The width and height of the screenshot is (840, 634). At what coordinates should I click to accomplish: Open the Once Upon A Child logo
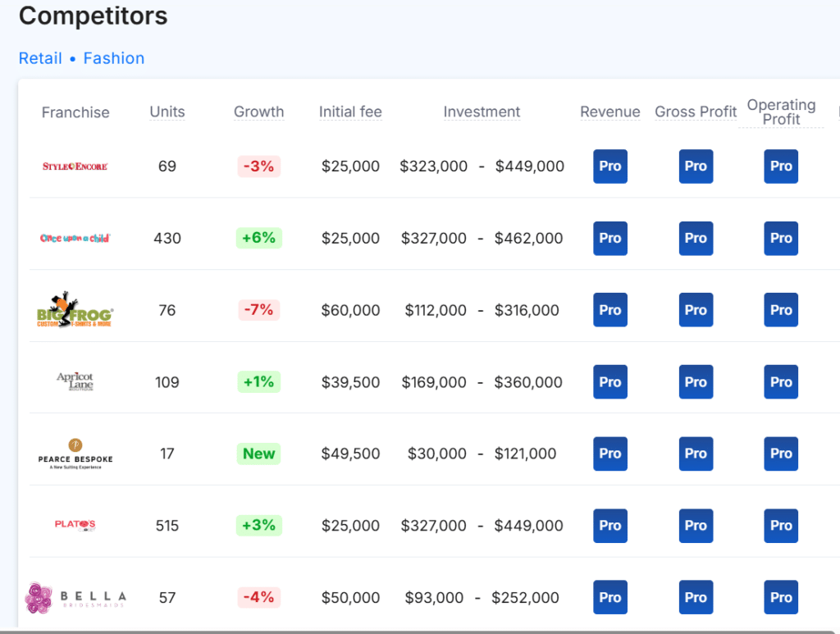[75, 239]
